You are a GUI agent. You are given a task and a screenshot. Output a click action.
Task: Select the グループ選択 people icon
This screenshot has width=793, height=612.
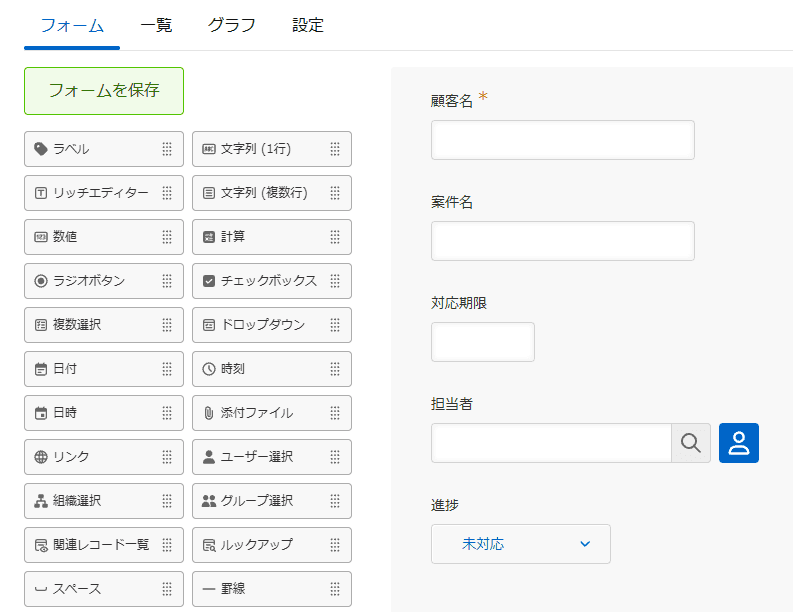point(209,501)
